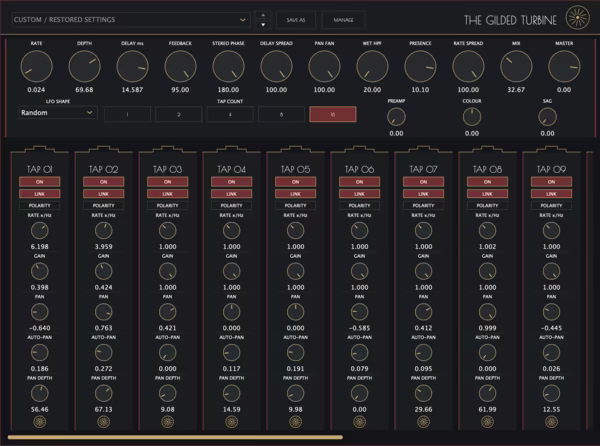Click Tap 01 rate value 6.198
600x446 pixels.
point(40,247)
